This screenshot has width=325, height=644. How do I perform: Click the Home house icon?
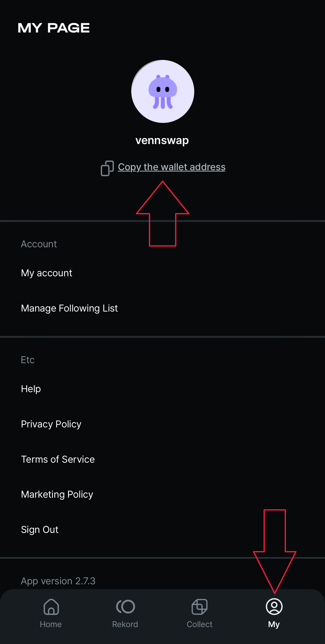pyautogui.click(x=51, y=607)
